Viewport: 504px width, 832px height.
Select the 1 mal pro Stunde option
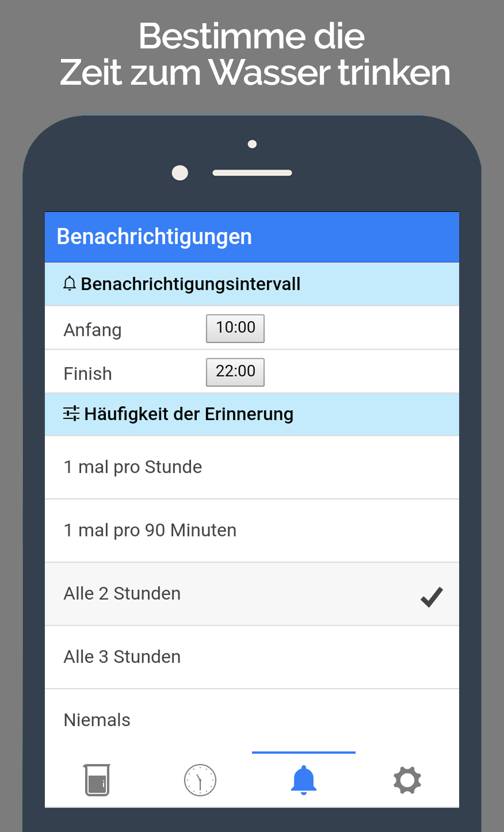tap(133, 467)
